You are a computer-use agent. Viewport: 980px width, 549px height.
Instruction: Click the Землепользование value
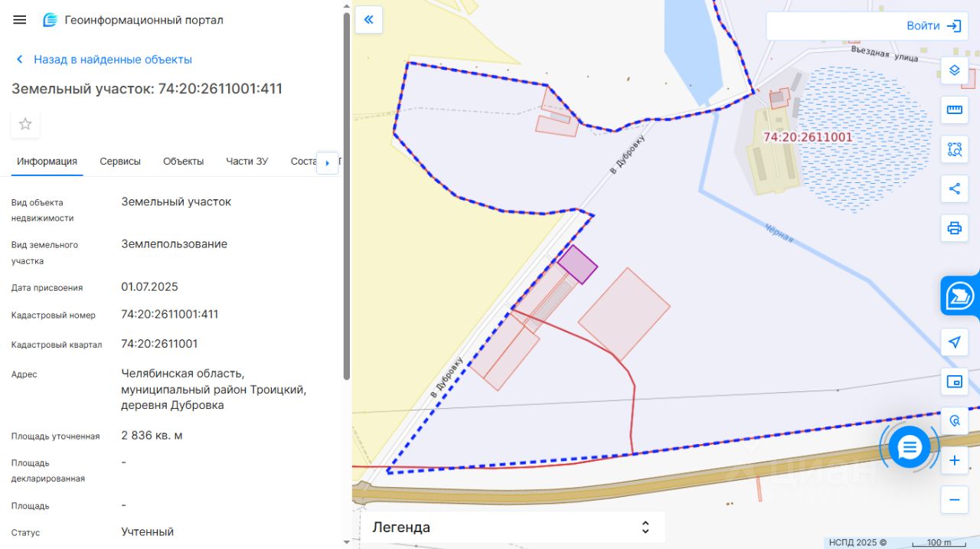pos(174,244)
